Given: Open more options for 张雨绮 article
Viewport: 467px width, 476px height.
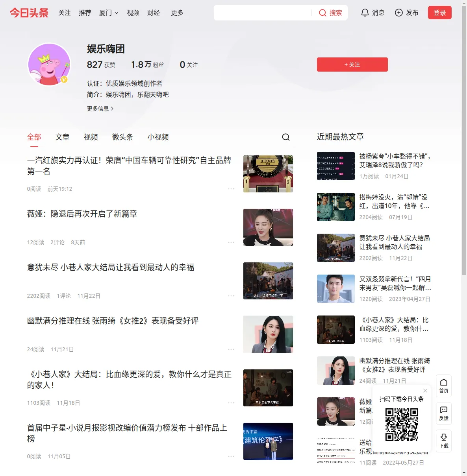Looking at the screenshot, I should pos(231,349).
